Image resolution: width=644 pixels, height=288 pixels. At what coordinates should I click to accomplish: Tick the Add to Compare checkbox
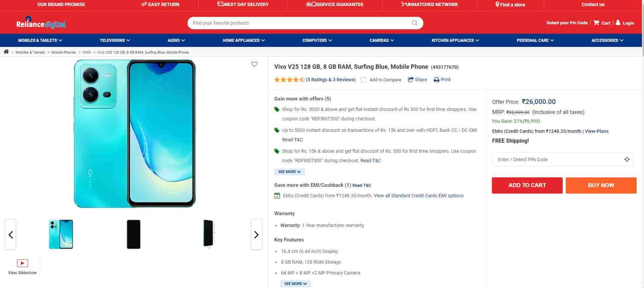pyautogui.click(x=363, y=80)
